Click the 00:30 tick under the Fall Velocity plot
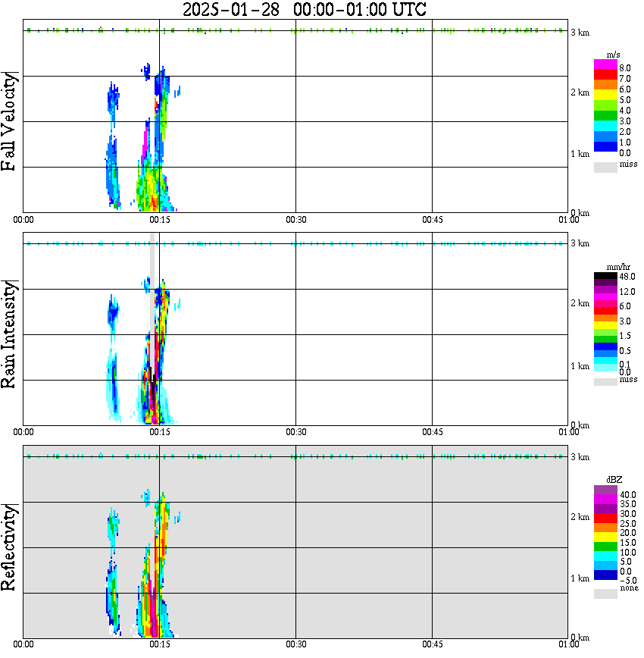644x658 pixels. point(295,220)
